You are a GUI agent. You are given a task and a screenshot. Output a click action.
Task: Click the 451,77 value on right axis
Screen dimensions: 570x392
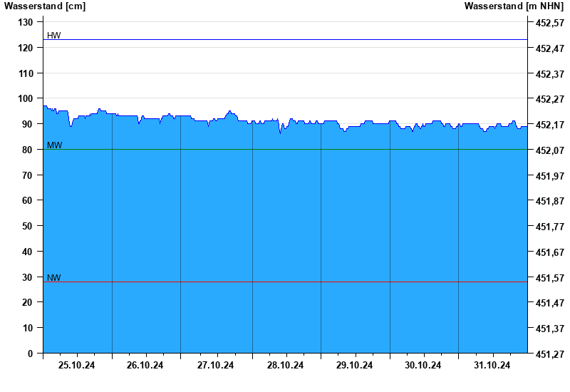549,227
